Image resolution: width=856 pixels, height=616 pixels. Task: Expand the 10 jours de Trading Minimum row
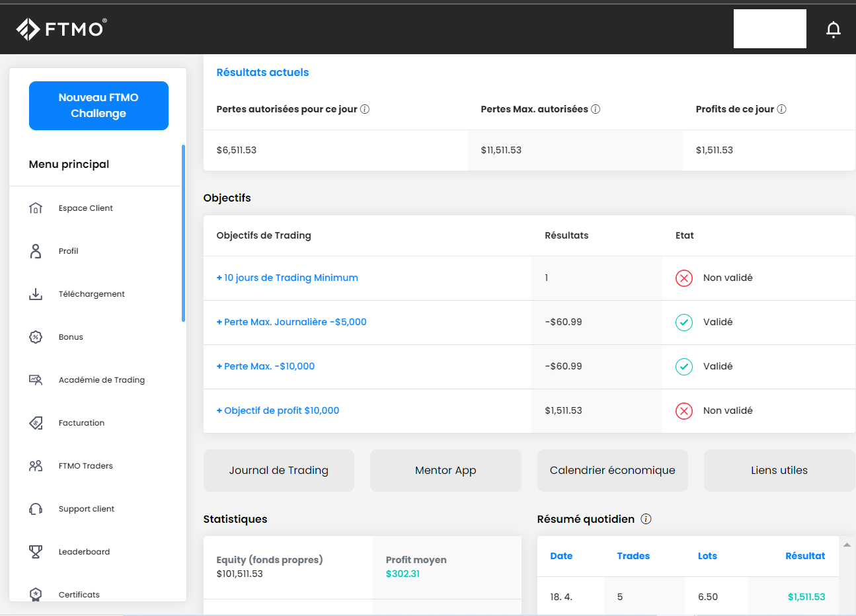[287, 278]
